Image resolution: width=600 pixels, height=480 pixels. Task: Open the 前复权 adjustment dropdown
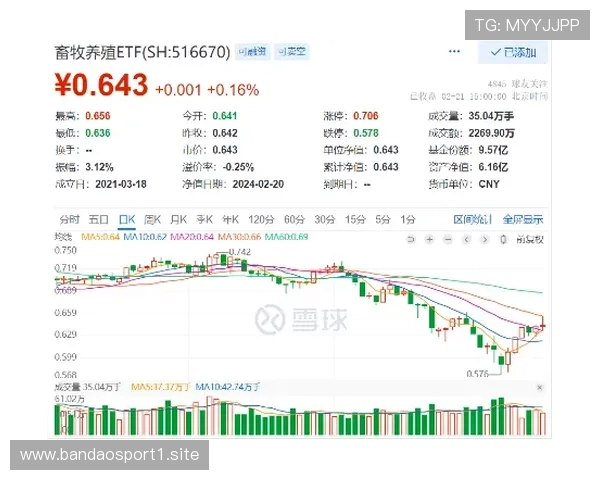point(530,240)
